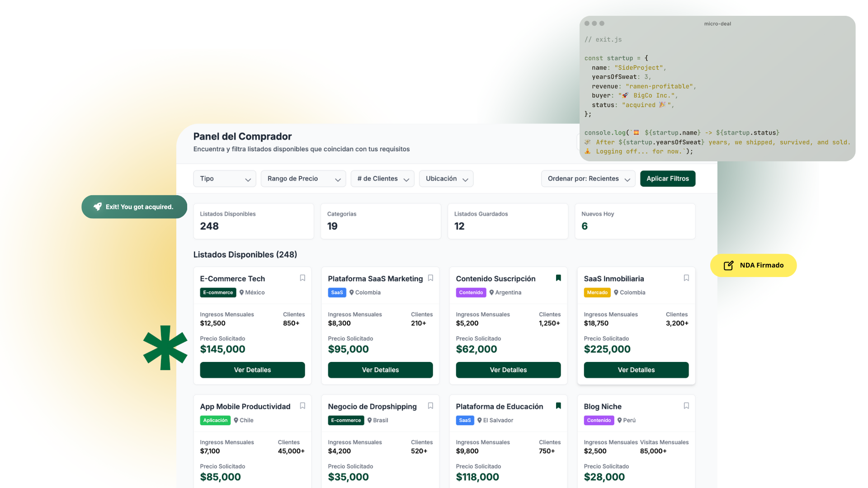
Task: Click the edit icon on NDA Firmado badge
Action: [729, 265]
